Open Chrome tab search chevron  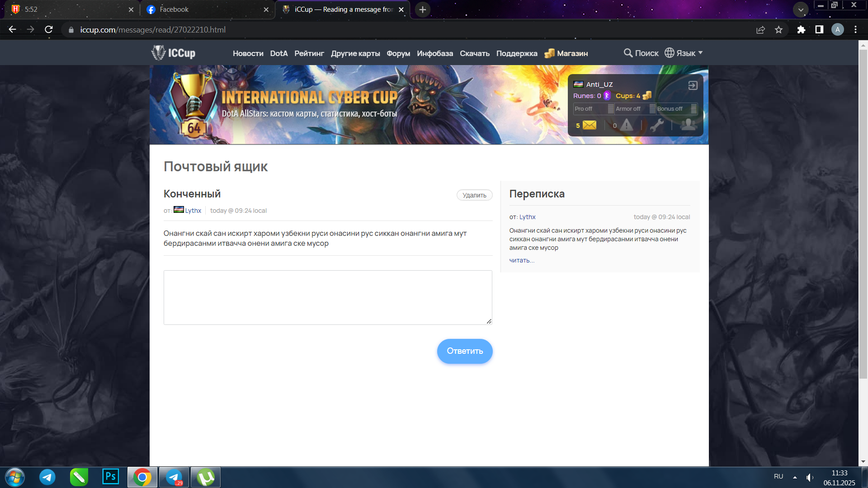point(800,9)
